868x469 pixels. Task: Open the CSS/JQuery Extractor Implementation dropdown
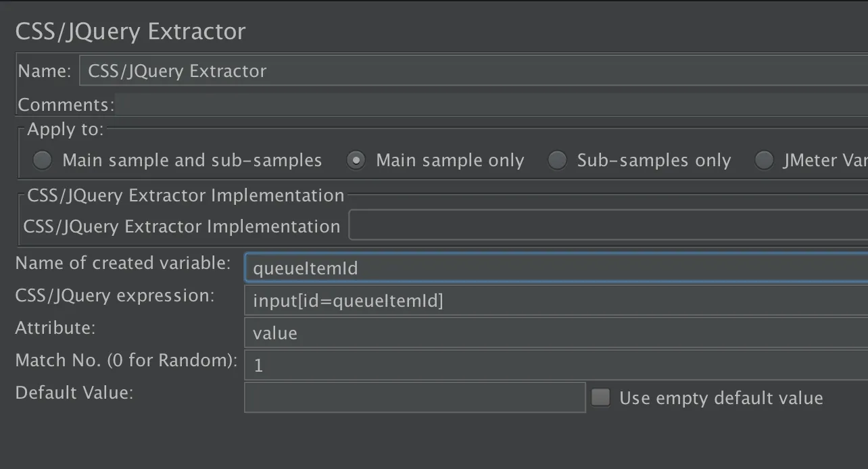607,226
